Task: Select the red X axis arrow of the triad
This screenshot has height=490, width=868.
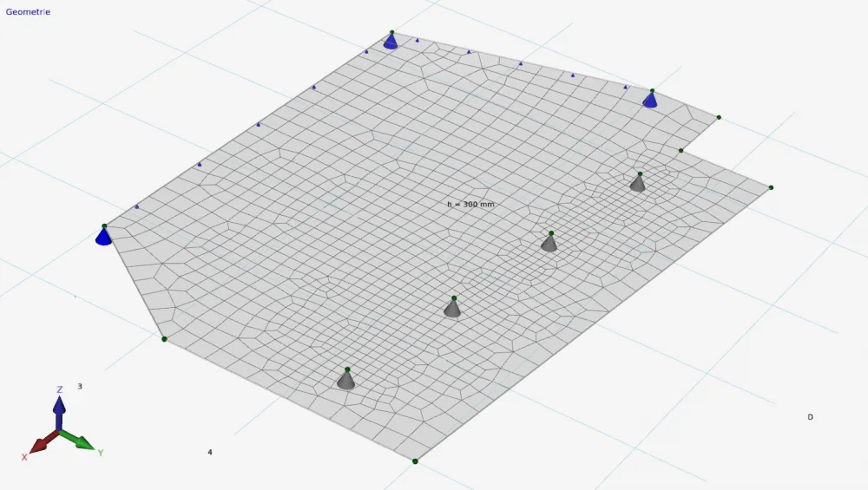Action: click(x=43, y=442)
